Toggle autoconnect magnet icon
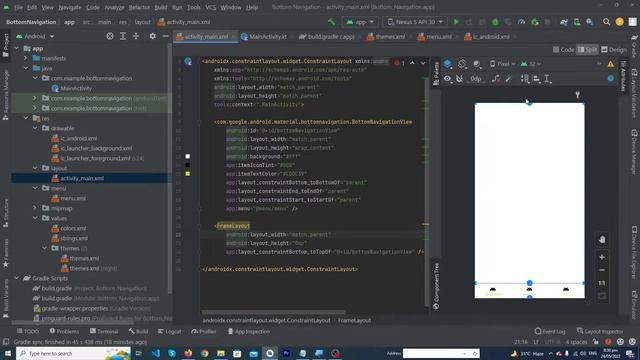The image size is (640, 360). (459, 79)
